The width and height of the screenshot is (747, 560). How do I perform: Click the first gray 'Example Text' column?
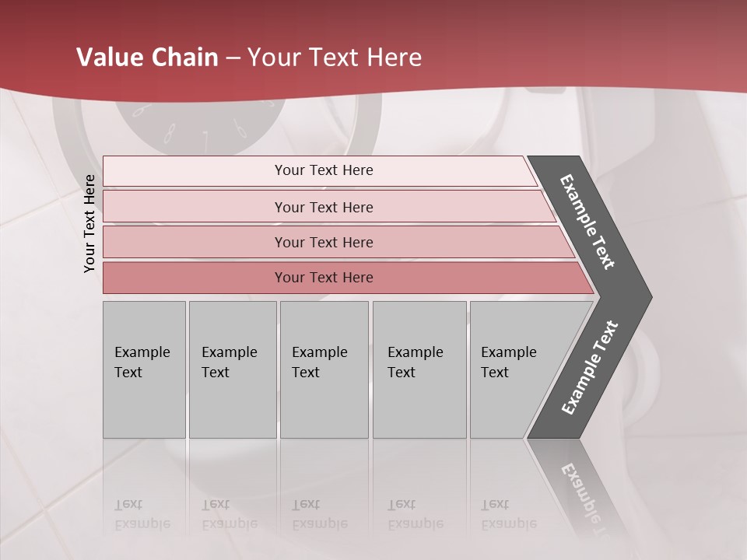145,369
